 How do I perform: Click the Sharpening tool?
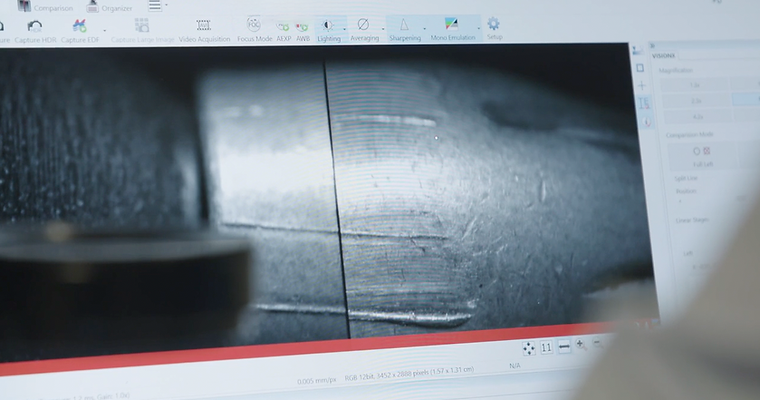(405, 30)
